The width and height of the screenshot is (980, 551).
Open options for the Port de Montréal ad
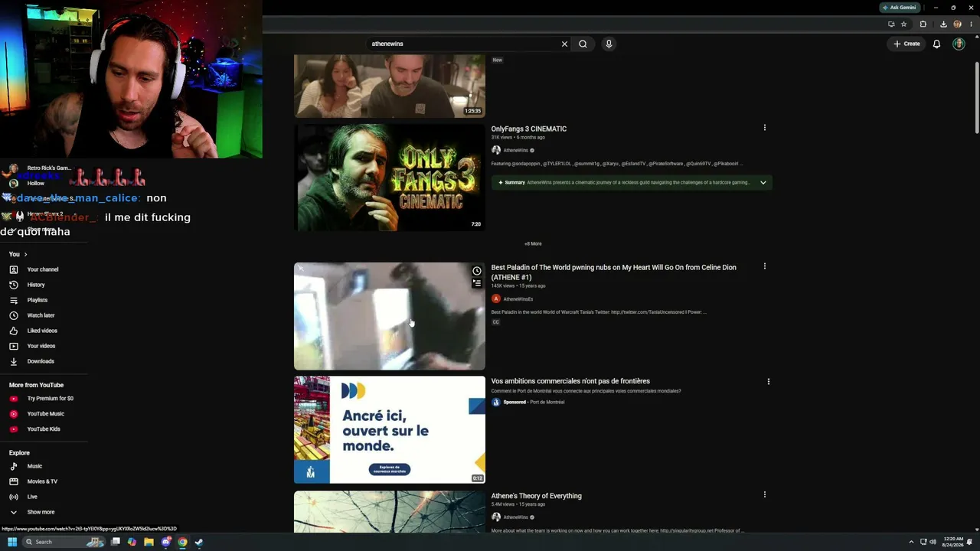(x=768, y=381)
